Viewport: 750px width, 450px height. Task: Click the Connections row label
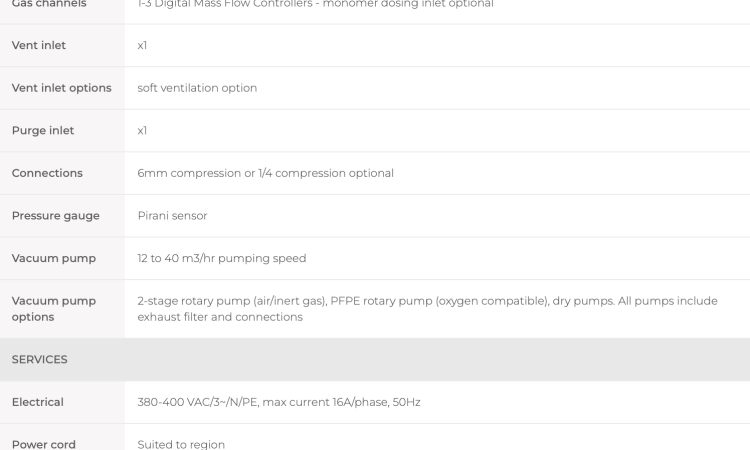pyautogui.click(x=47, y=173)
